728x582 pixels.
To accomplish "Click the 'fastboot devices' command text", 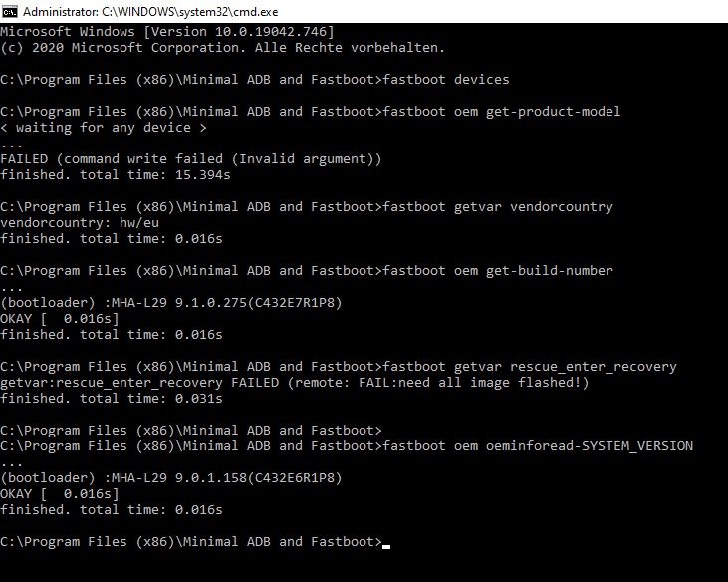I will tap(446, 80).
